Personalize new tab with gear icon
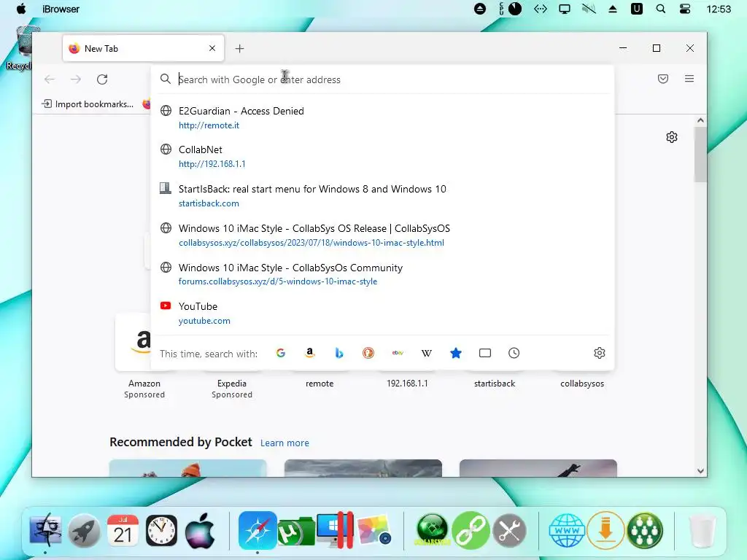747x560 pixels. pyautogui.click(x=672, y=137)
